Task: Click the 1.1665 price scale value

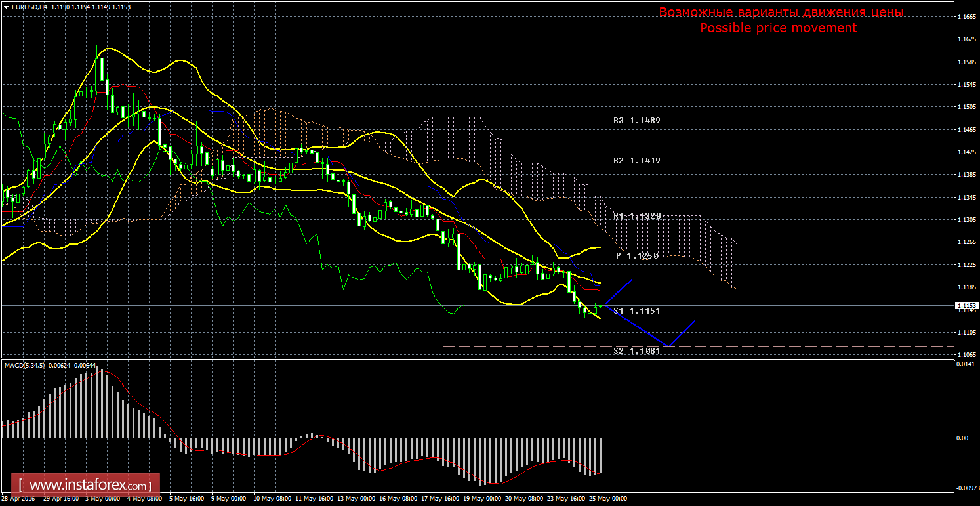Action: pyautogui.click(x=966, y=18)
